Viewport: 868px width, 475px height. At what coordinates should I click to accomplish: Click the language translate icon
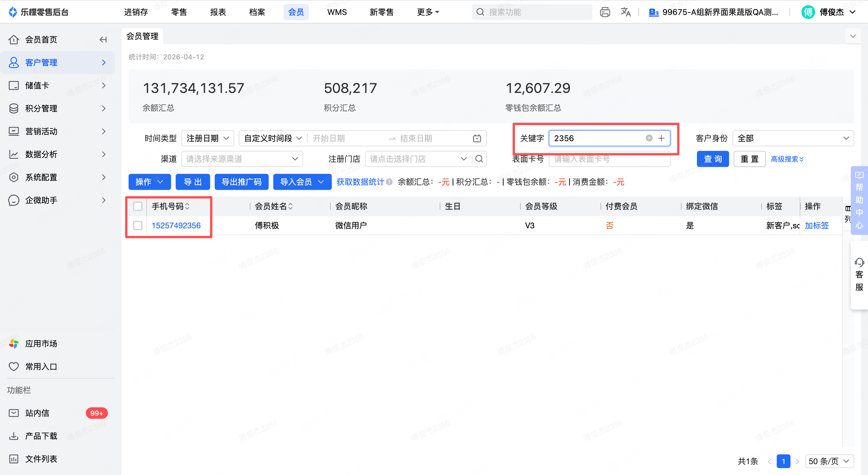coord(625,12)
